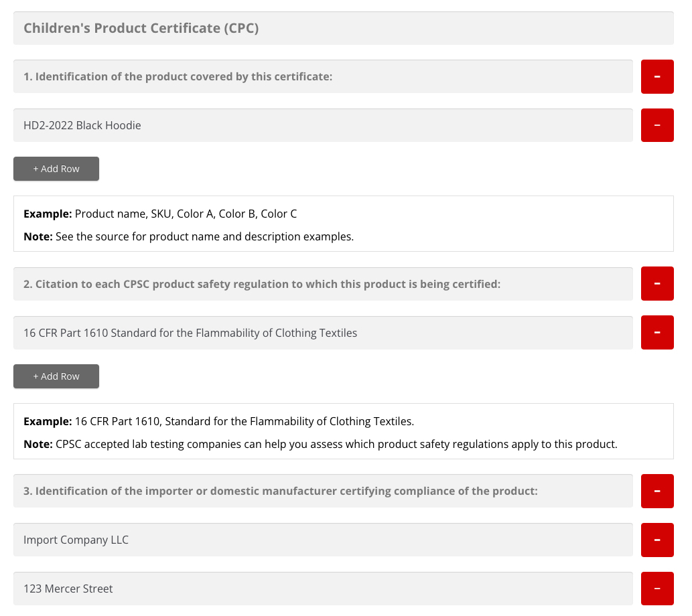The width and height of the screenshot is (692, 616).
Task: Delete the 123 Mercer Street row
Action: coord(657,589)
